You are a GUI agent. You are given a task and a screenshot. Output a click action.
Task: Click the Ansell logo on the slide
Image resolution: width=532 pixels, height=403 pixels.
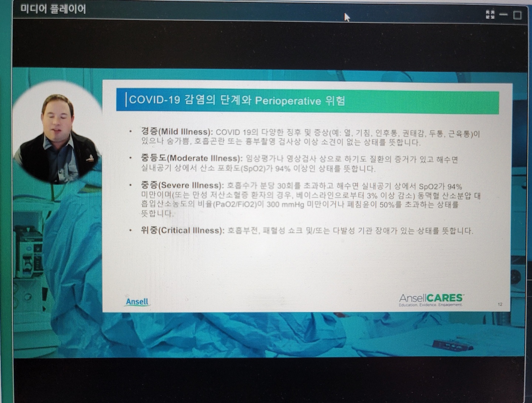point(137,302)
